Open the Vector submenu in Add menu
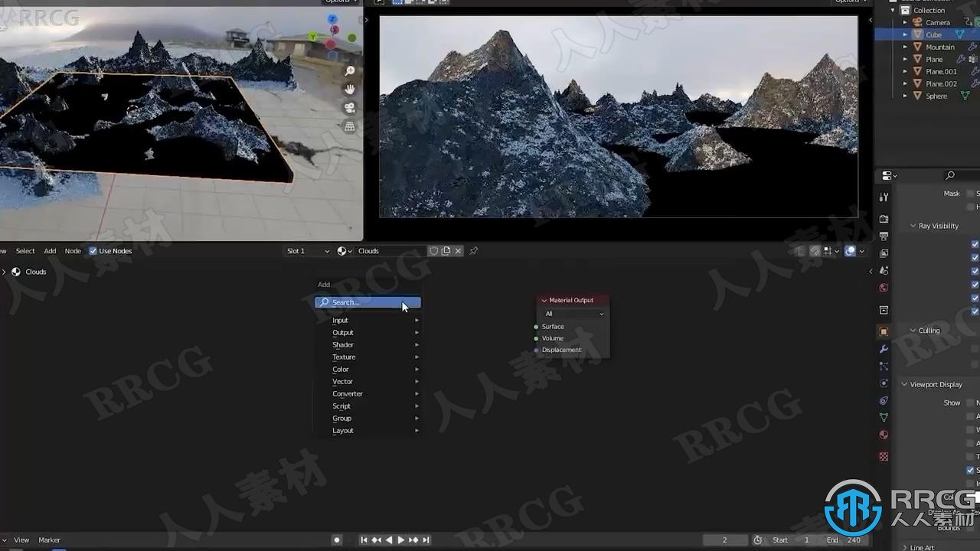The width and height of the screenshot is (980, 551). pyautogui.click(x=367, y=382)
